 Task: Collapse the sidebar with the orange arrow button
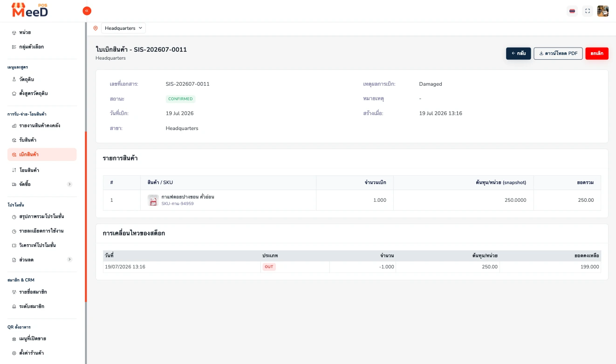(87, 11)
